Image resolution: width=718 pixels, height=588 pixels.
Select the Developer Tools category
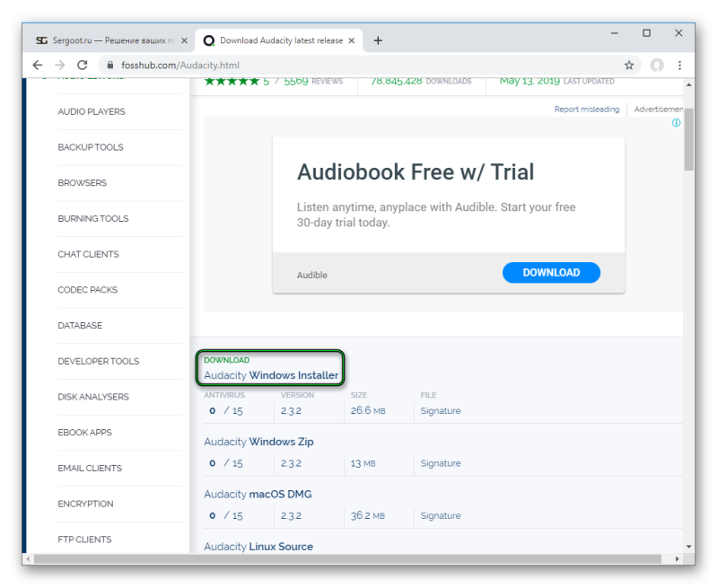coord(98,361)
